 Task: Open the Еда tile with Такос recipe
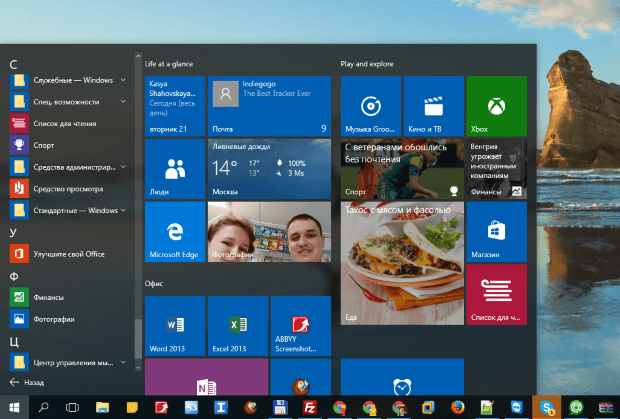pos(402,263)
